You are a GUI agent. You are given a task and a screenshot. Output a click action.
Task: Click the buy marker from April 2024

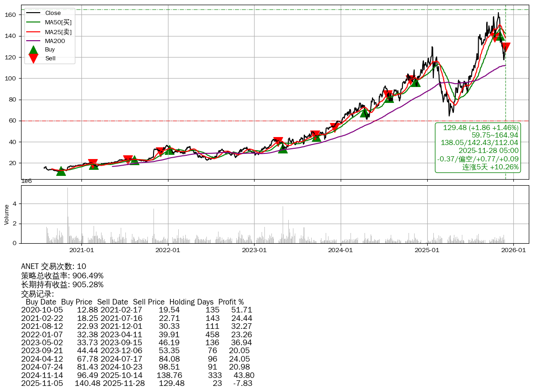365,113
